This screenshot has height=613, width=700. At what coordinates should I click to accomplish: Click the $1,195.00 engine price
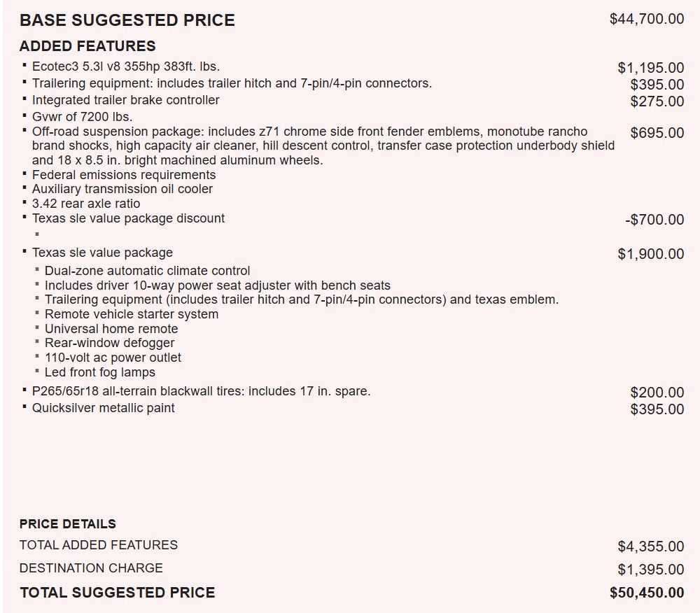point(650,68)
